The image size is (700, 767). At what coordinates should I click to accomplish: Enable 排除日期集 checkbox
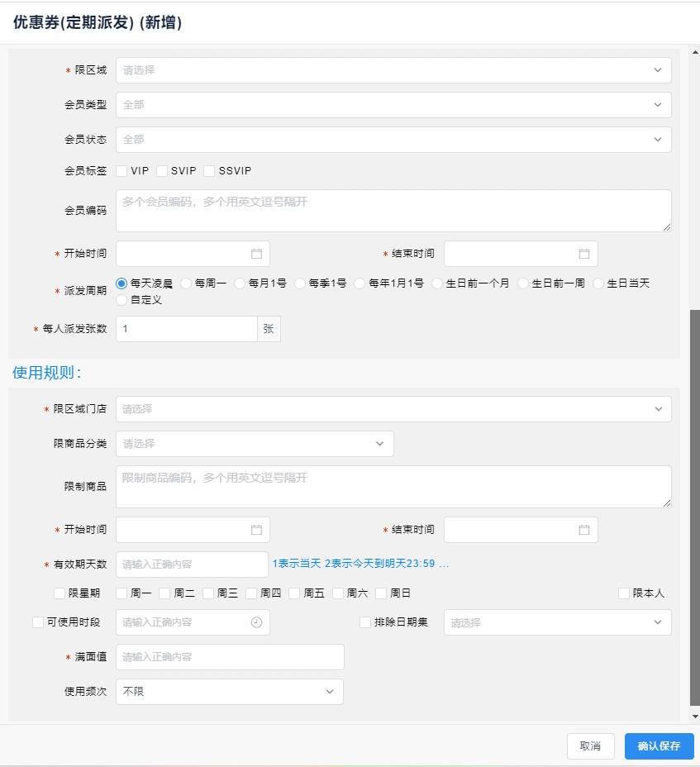(365, 622)
